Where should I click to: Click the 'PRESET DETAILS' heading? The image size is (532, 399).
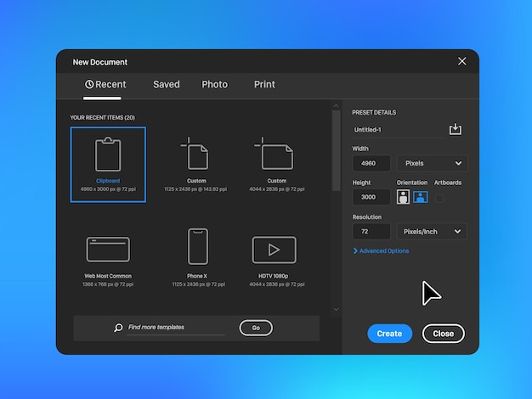374,113
